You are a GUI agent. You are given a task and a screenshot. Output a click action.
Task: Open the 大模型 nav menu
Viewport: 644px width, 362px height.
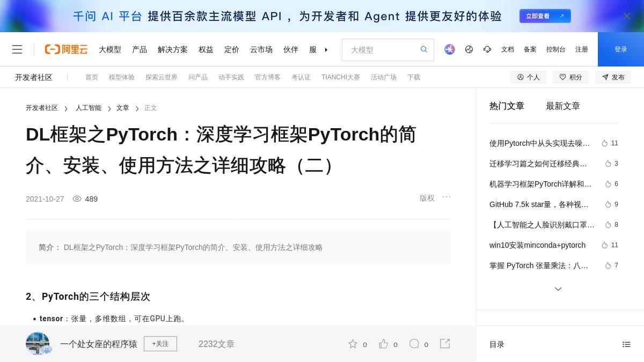110,49
